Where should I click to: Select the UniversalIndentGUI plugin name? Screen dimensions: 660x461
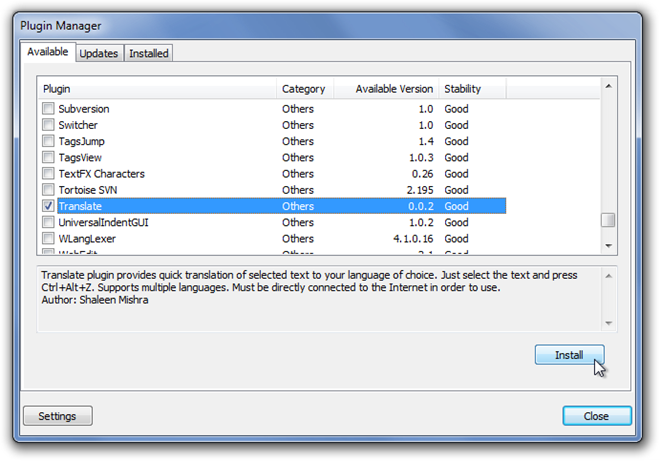[x=104, y=222]
